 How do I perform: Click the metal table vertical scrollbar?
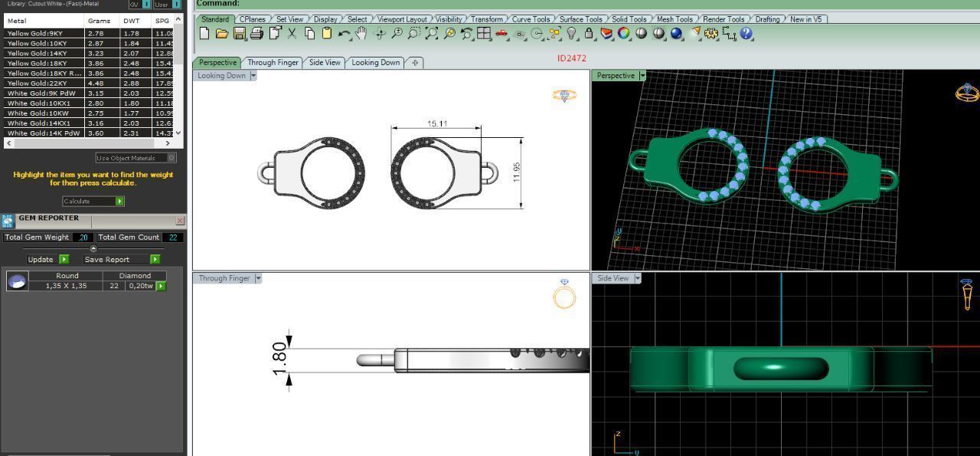[178, 75]
